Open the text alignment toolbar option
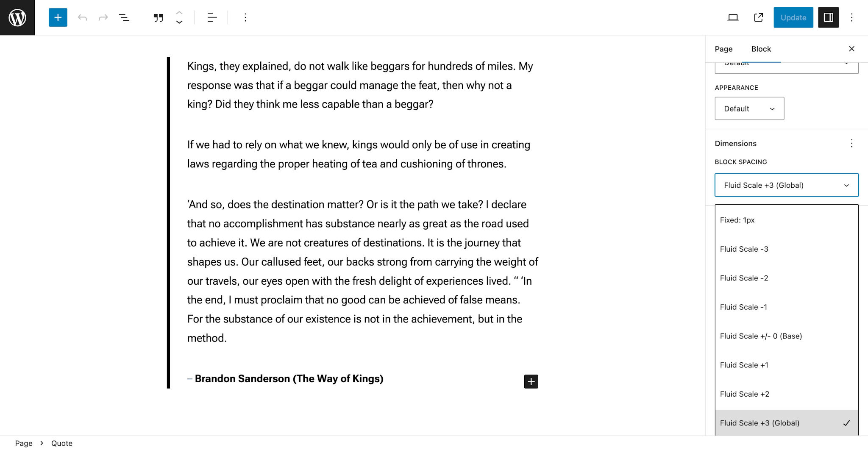This screenshot has height=450, width=868. 212,17
